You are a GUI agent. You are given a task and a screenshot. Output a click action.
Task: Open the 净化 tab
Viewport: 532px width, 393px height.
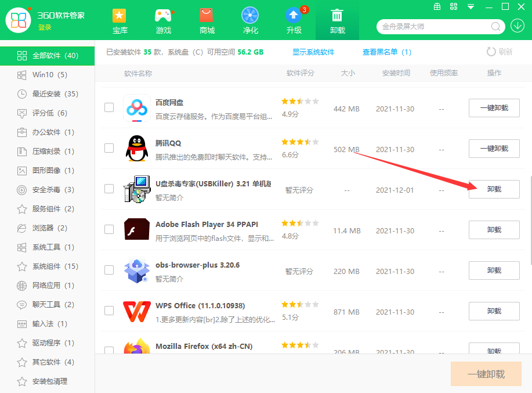(x=251, y=21)
